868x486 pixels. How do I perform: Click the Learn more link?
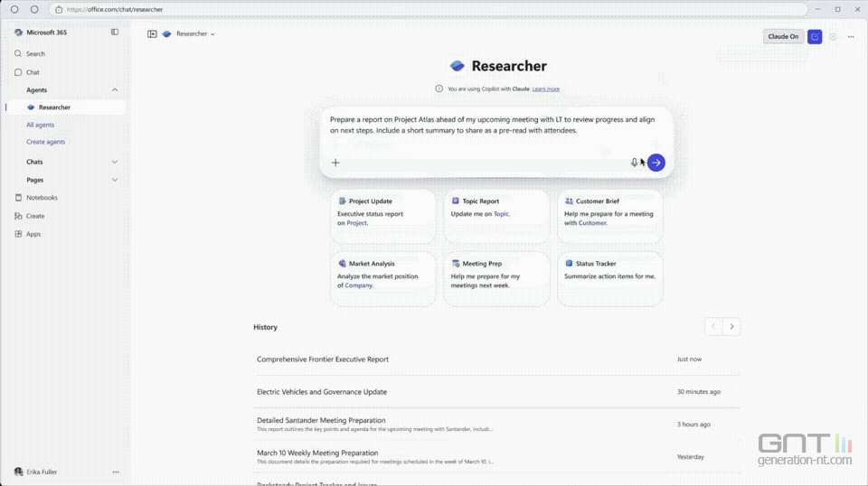tap(546, 89)
